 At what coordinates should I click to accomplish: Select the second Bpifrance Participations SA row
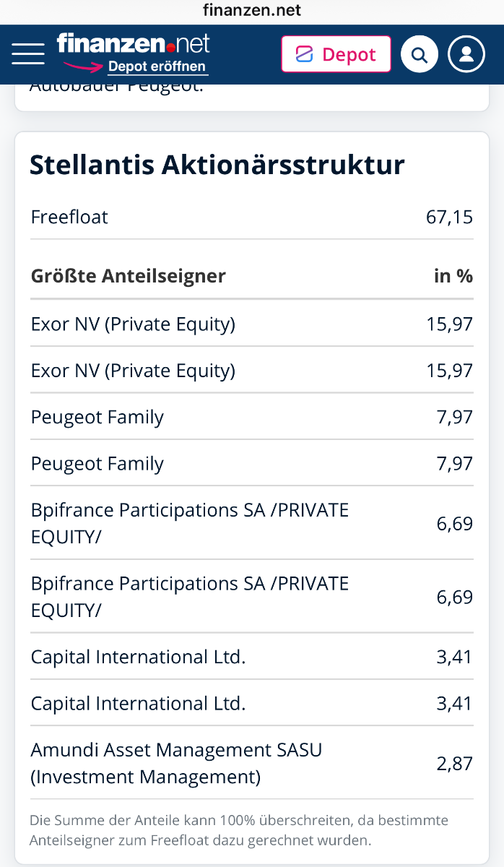252,596
